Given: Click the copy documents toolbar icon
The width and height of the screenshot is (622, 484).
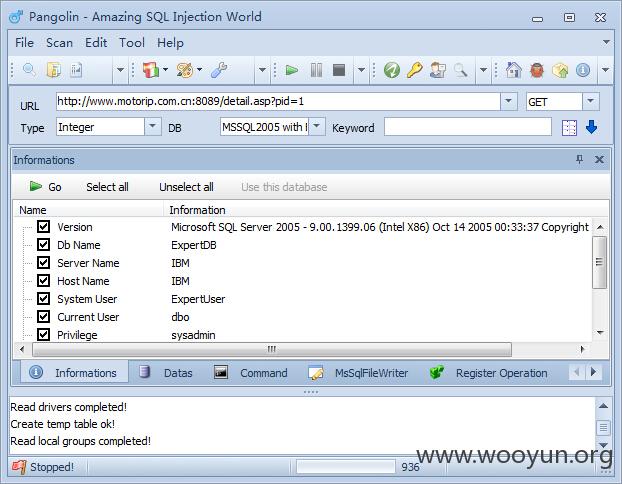Looking at the screenshot, I should (53, 70).
